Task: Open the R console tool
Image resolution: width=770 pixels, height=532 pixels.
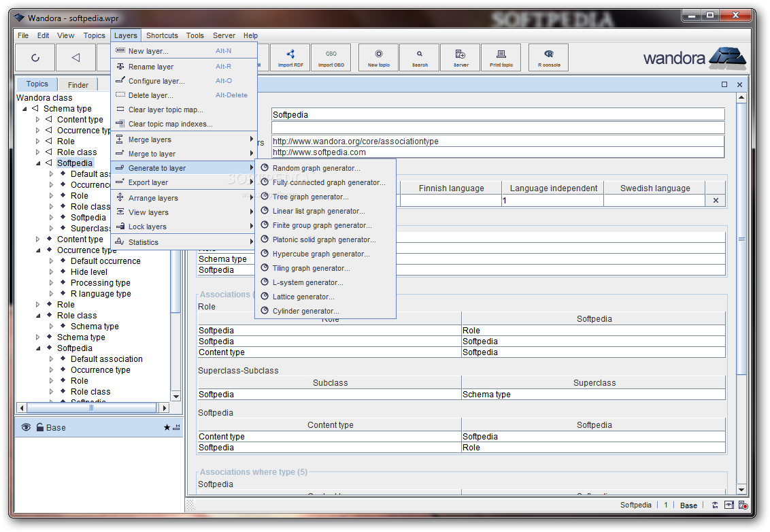Action: pos(548,57)
